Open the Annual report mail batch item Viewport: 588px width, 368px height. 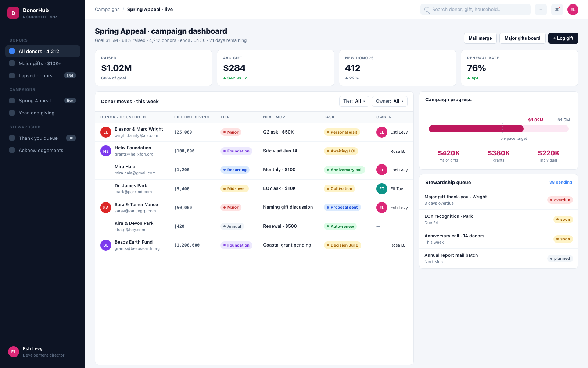(499, 258)
